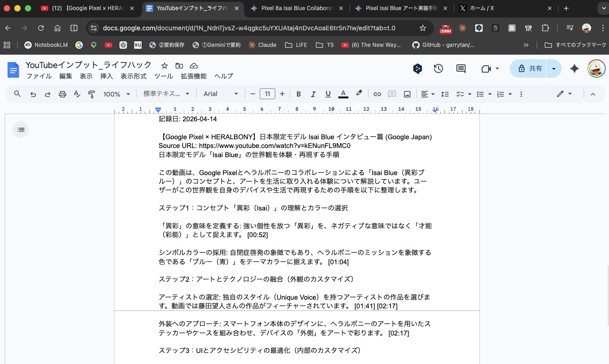Toggle bold formatting
The width and height of the screenshot is (609, 364).
(x=298, y=94)
